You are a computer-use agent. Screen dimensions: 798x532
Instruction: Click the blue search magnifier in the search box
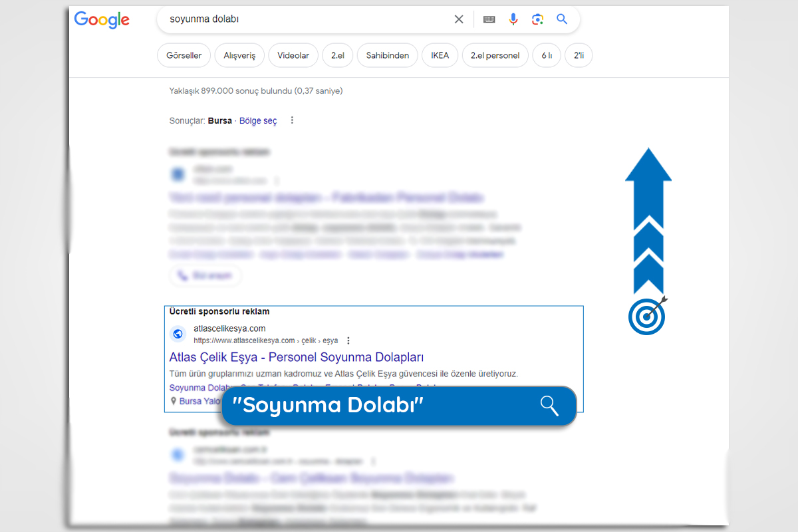pyautogui.click(x=562, y=19)
